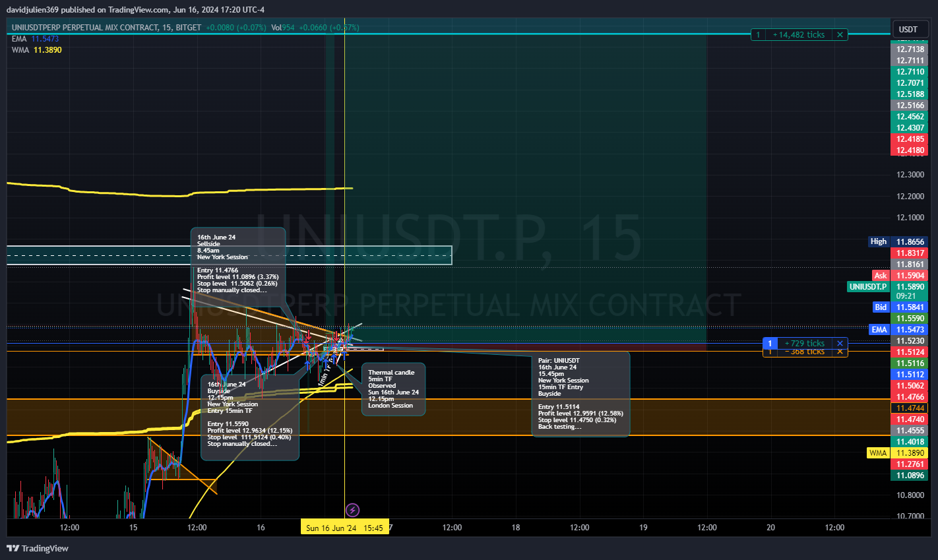
Task: Close the +14,482 ticks take-profit order
Action: (840, 35)
